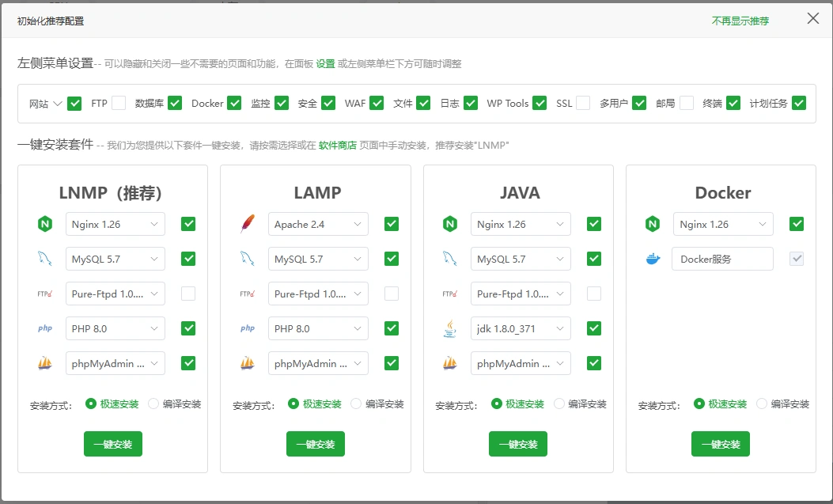Open Nginx 1.26 version dropdown in Docker

coord(723,224)
